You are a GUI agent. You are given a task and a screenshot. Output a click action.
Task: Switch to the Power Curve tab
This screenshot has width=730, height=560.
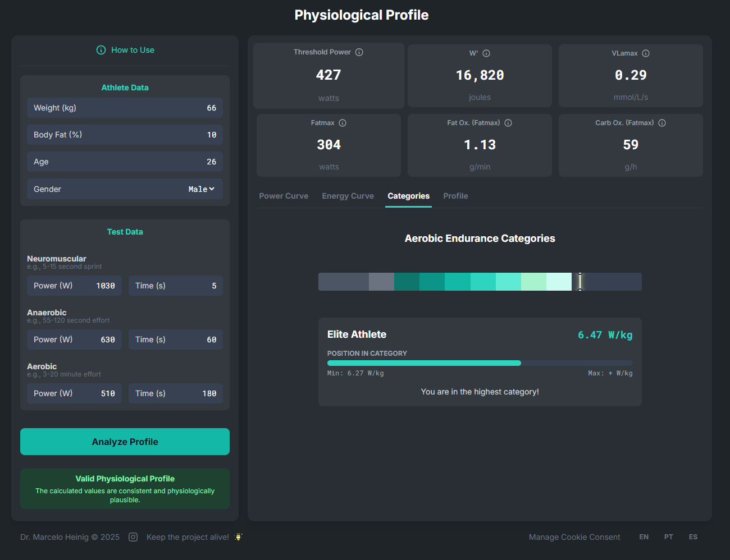coord(284,196)
